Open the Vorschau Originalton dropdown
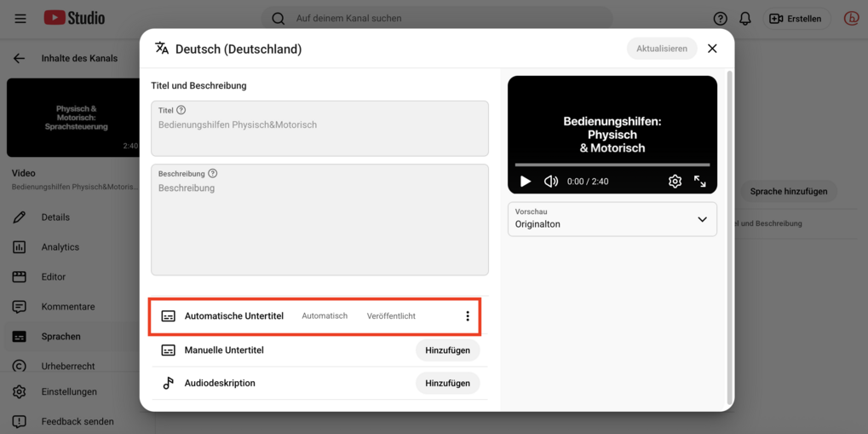The height and width of the screenshot is (434, 868). coord(612,219)
